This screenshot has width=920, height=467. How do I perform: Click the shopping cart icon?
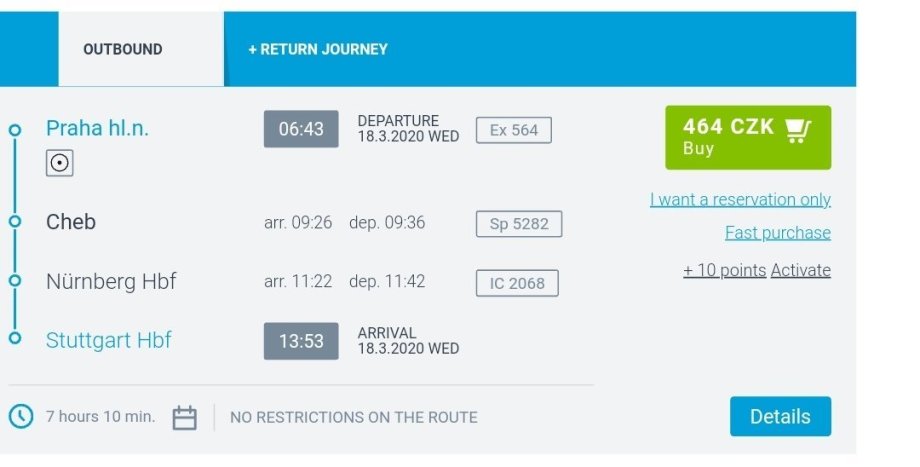[797, 130]
